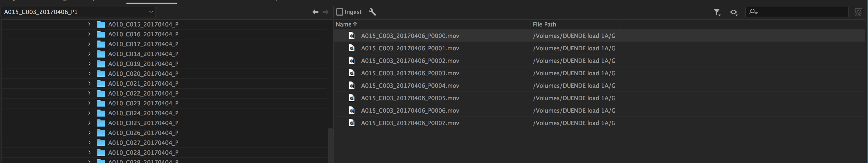Expand the A010_C027_20170404_P folder
This screenshot has width=868, height=163.
[x=89, y=142]
